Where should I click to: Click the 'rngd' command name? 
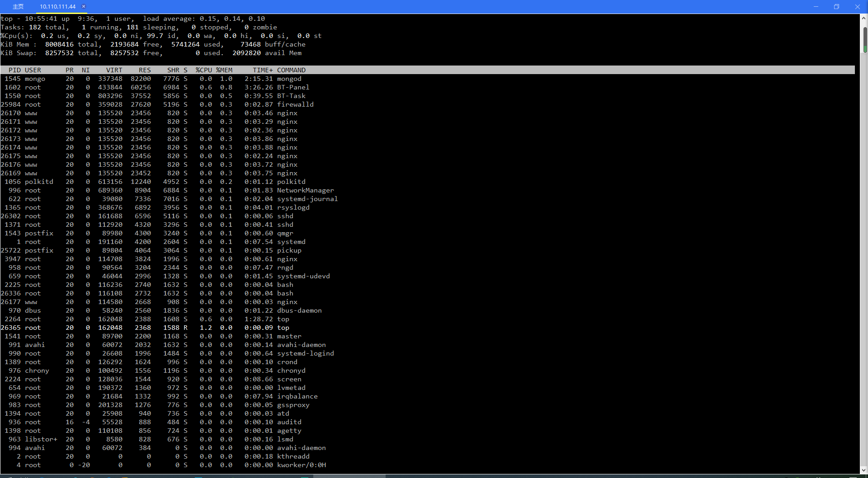[x=285, y=267]
